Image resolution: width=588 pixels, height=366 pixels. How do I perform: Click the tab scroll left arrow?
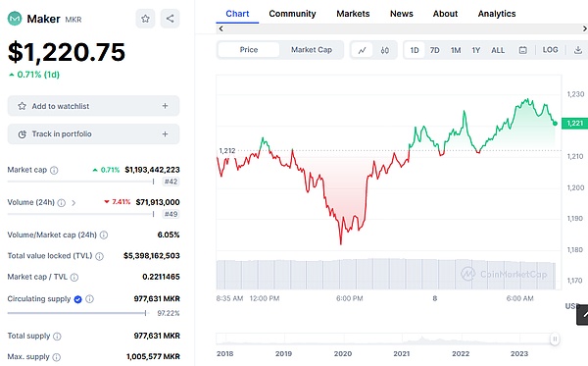pyautogui.click(x=220, y=28)
